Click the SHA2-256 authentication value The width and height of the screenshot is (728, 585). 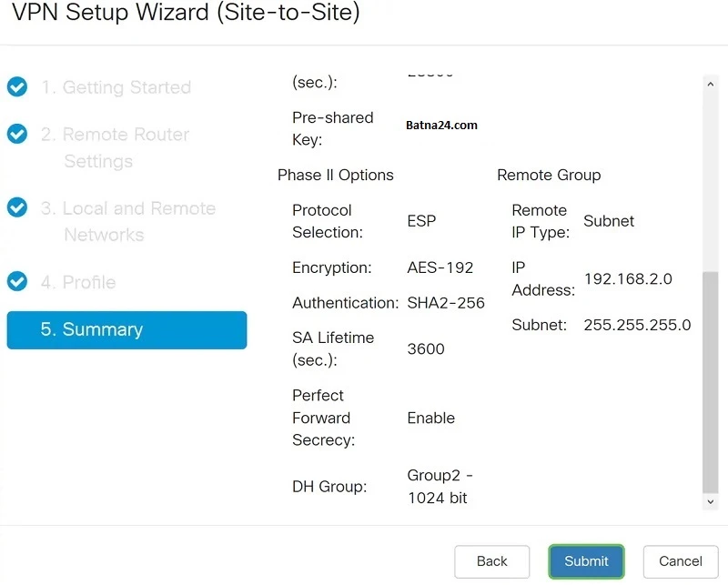point(446,303)
